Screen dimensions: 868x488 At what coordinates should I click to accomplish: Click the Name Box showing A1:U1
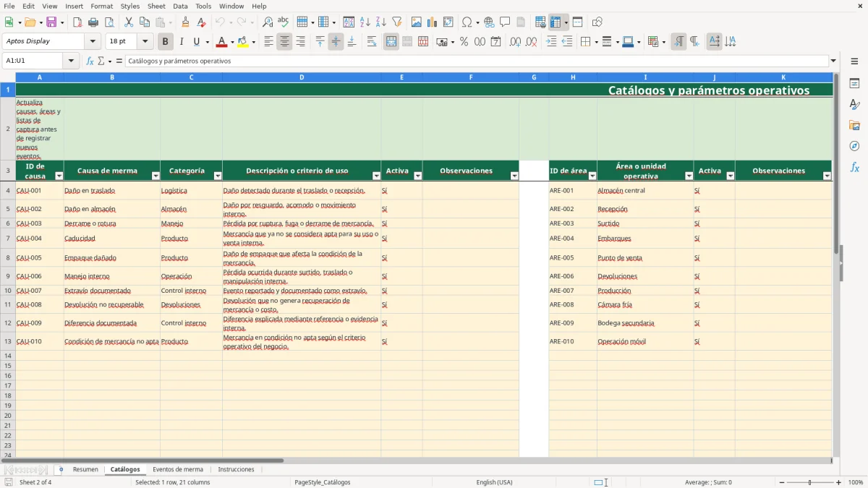click(33, 61)
